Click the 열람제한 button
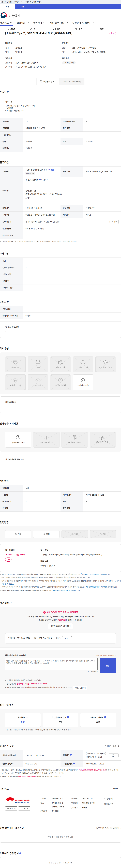 [x=24, y=808]
